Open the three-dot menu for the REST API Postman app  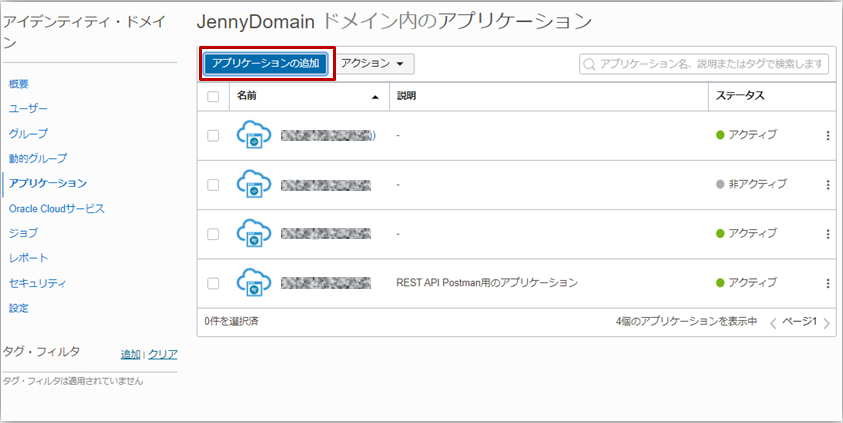[x=827, y=283]
